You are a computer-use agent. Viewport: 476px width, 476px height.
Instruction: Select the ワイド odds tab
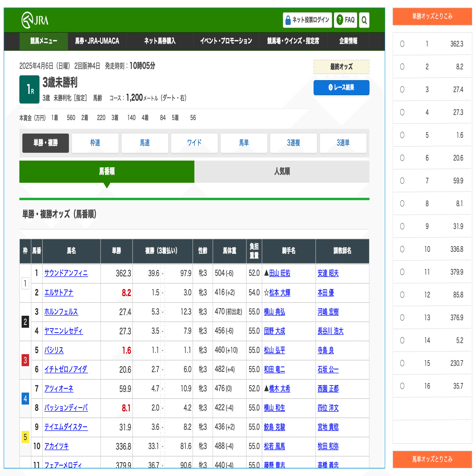coord(194,143)
